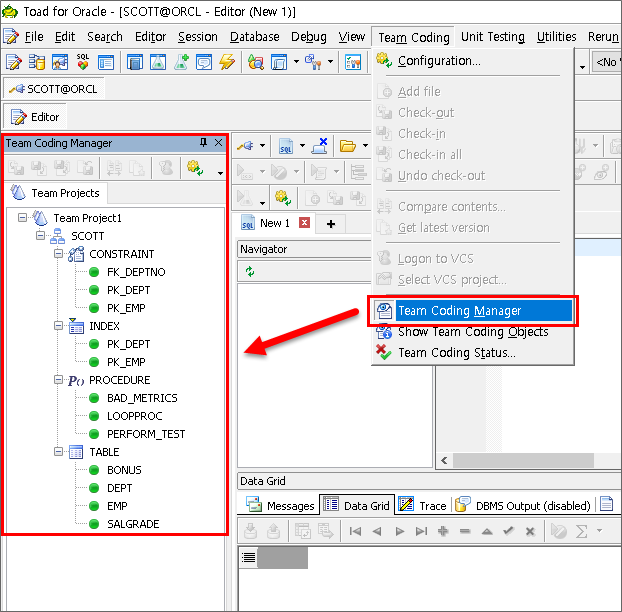622x612 pixels.
Task: Switch to DBMS Output (disabled) tab
Action: click(x=523, y=505)
